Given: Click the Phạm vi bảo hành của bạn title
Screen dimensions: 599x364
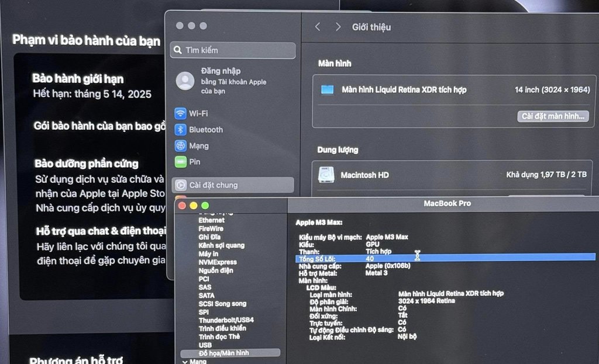Looking at the screenshot, I should click(87, 40).
